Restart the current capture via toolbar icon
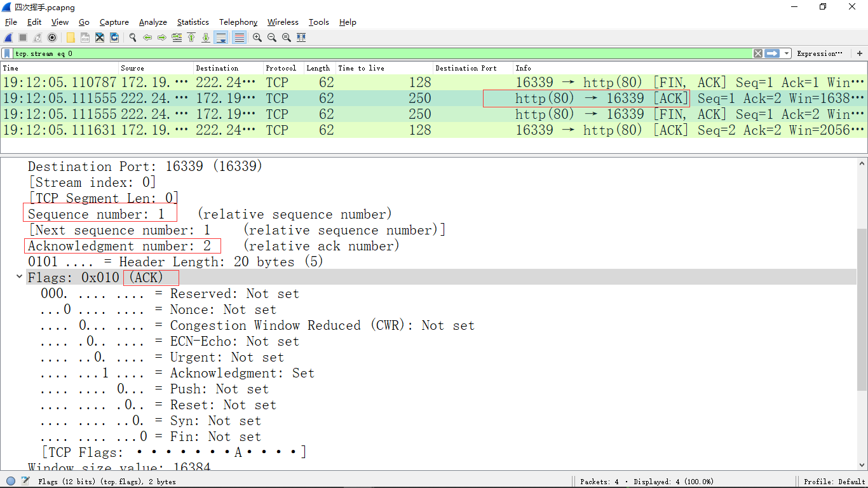This screenshot has height=488, width=868. [37, 37]
